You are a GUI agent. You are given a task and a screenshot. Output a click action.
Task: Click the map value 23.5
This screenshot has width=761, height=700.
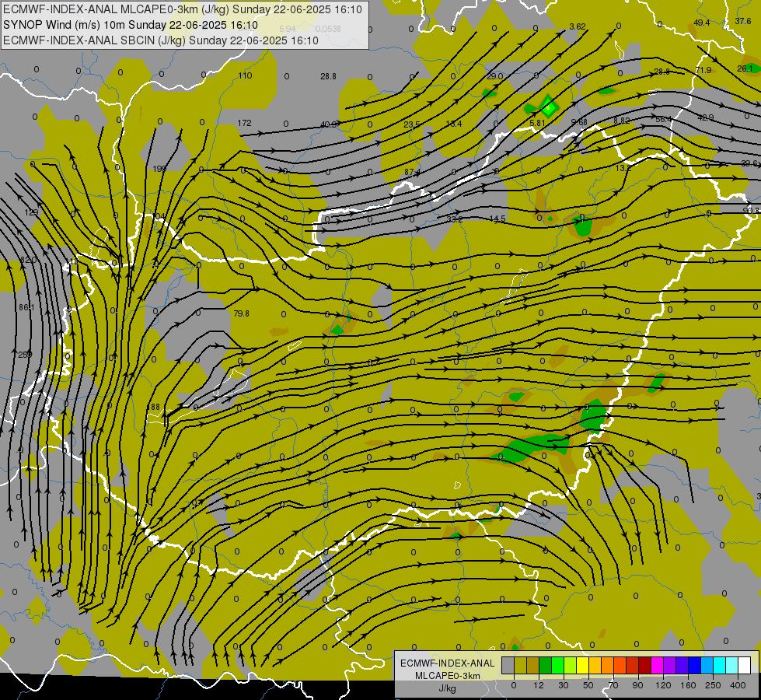411,124
